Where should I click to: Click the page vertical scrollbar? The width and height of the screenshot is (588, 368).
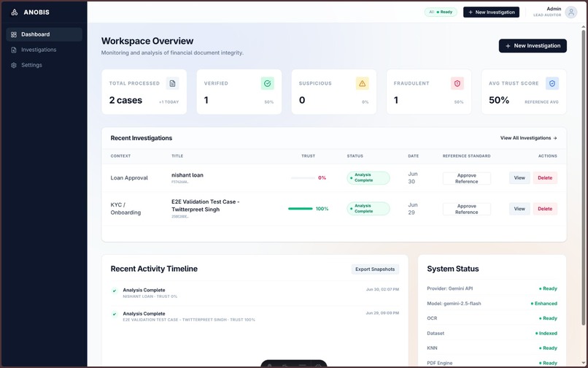pos(583,177)
